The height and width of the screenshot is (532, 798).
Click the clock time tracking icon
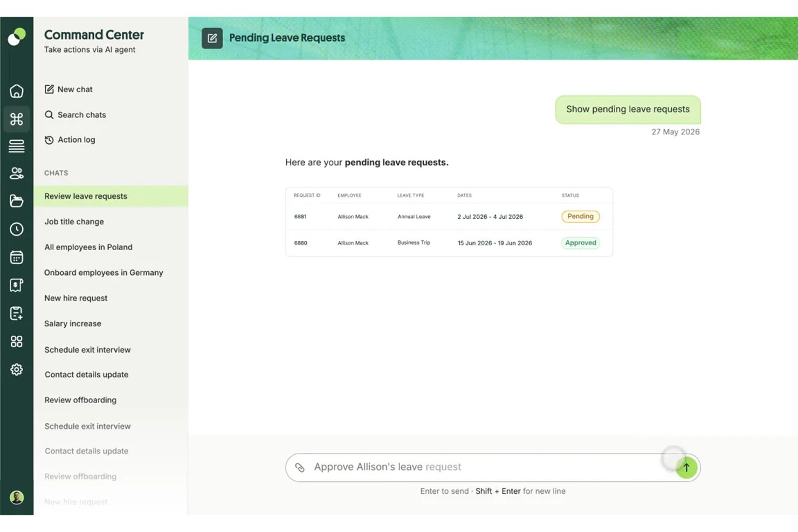pos(17,229)
